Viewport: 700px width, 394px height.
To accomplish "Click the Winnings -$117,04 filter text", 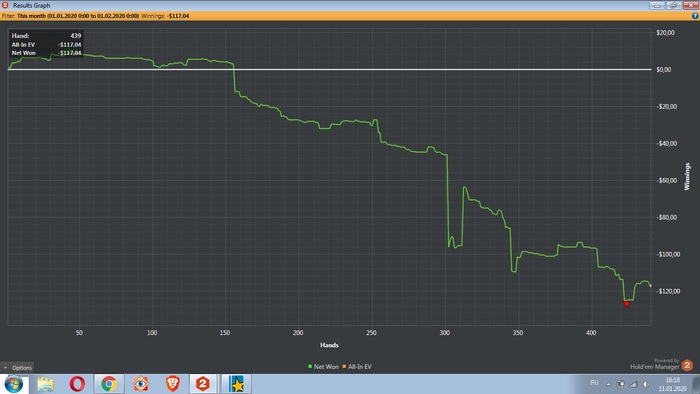I will [x=165, y=16].
